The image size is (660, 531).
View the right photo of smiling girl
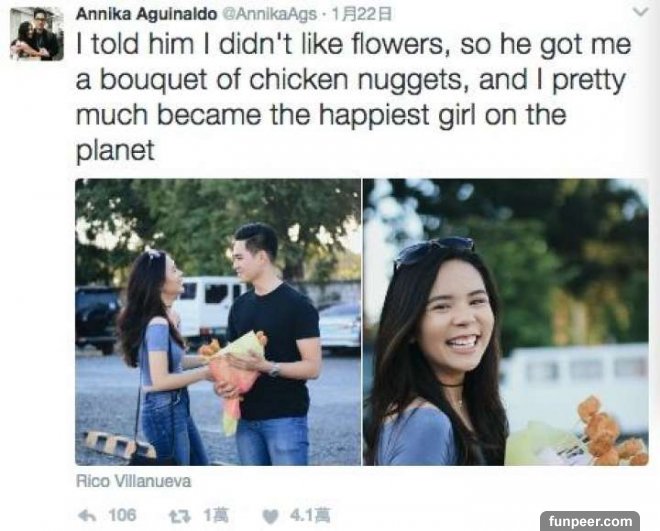click(x=506, y=322)
